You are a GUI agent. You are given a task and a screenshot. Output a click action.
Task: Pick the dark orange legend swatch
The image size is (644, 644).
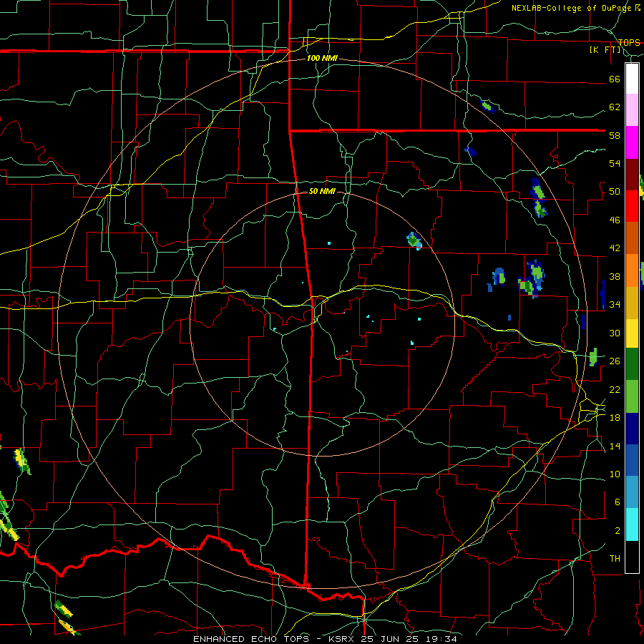pyautogui.click(x=632, y=238)
